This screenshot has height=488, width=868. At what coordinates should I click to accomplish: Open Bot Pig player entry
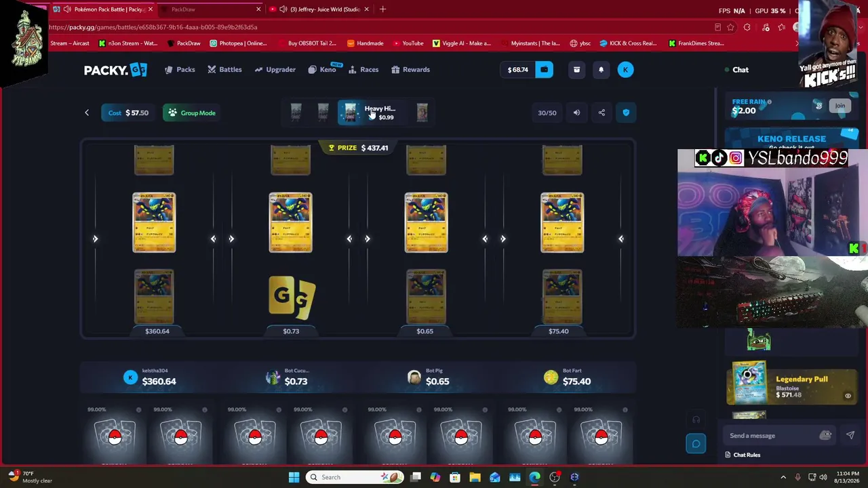[x=428, y=378]
